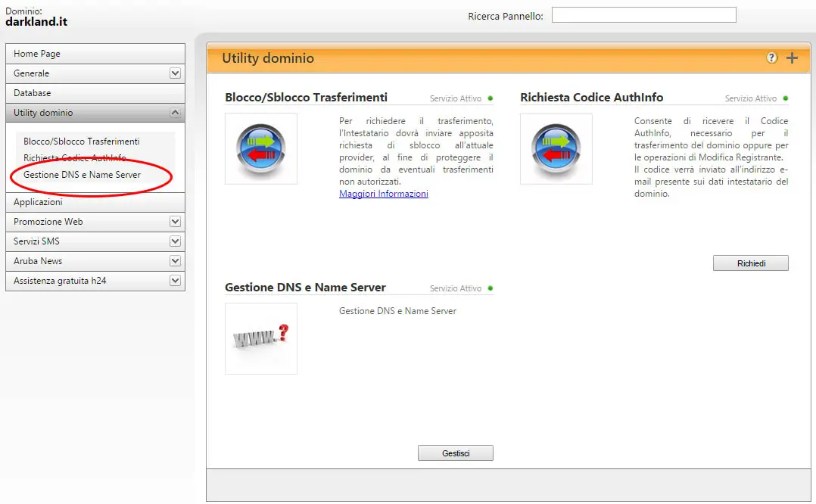This screenshot has height=504, width=816.
Task: Open the Applicazioni menu item
Action: [38, 202]
